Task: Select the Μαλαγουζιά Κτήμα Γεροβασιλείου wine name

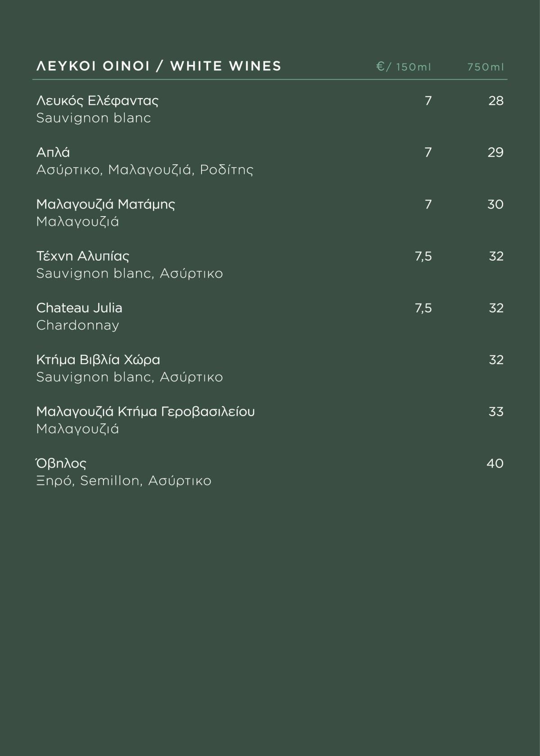Action: pos(145,412)
